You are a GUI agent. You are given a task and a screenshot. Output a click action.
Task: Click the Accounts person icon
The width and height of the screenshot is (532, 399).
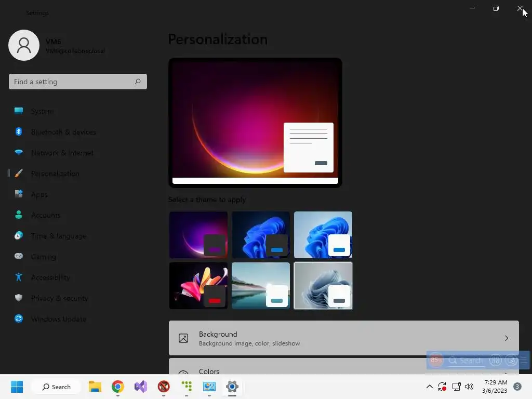click(19, 215)
